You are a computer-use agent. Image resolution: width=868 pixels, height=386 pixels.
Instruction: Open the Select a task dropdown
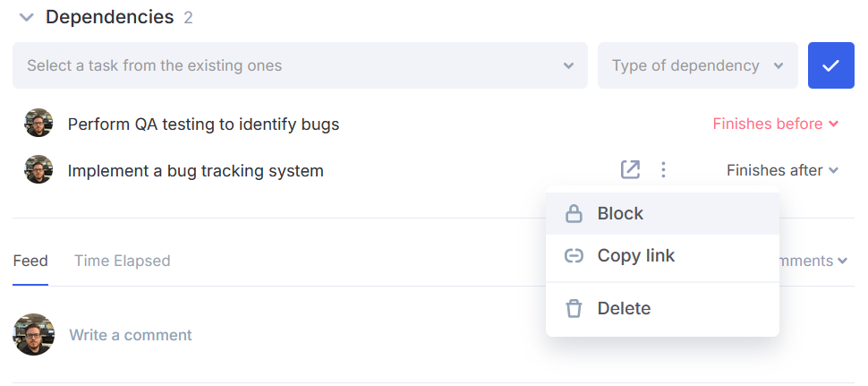coord(300,65)
